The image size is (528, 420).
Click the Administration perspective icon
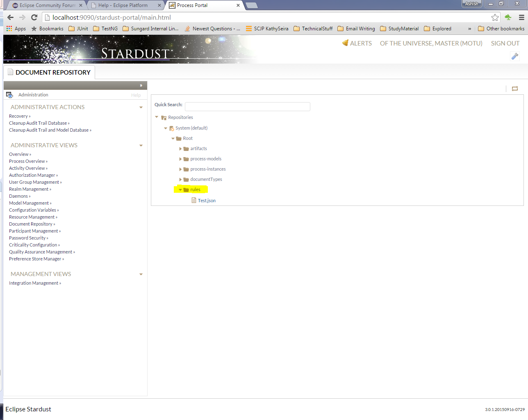9,95
